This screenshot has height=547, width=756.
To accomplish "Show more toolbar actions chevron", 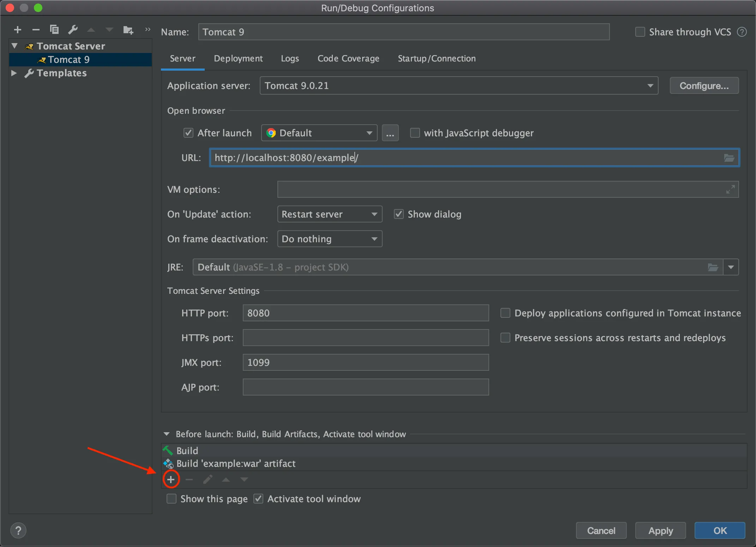I will coord(148,29).
